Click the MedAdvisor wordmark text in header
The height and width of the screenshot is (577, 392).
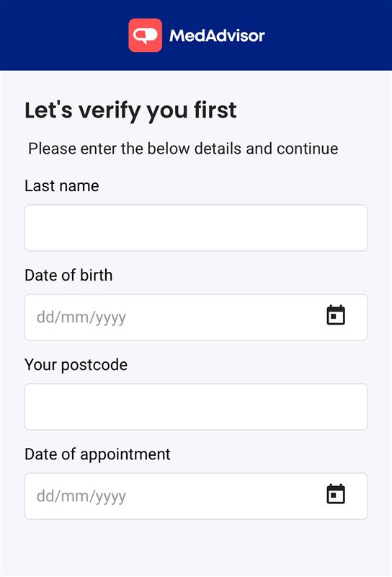pyautogui.click(x=217, y=35)
